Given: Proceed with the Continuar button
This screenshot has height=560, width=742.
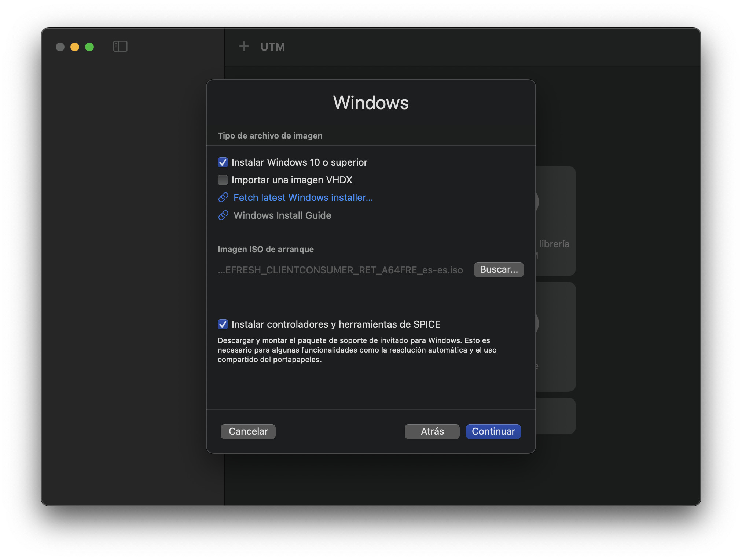Looking at the screenshot, I should tap(493, 431).
